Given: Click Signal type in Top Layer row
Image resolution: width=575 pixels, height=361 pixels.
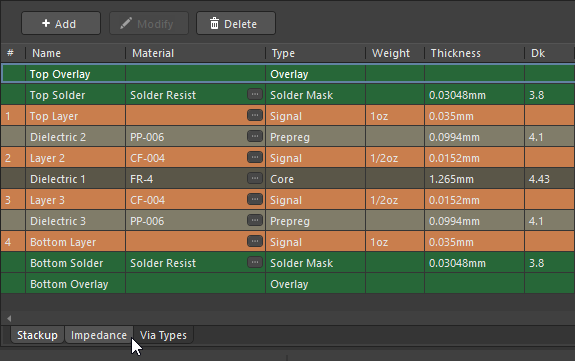Looking at the screenshot, I should (x=315, y=116).
